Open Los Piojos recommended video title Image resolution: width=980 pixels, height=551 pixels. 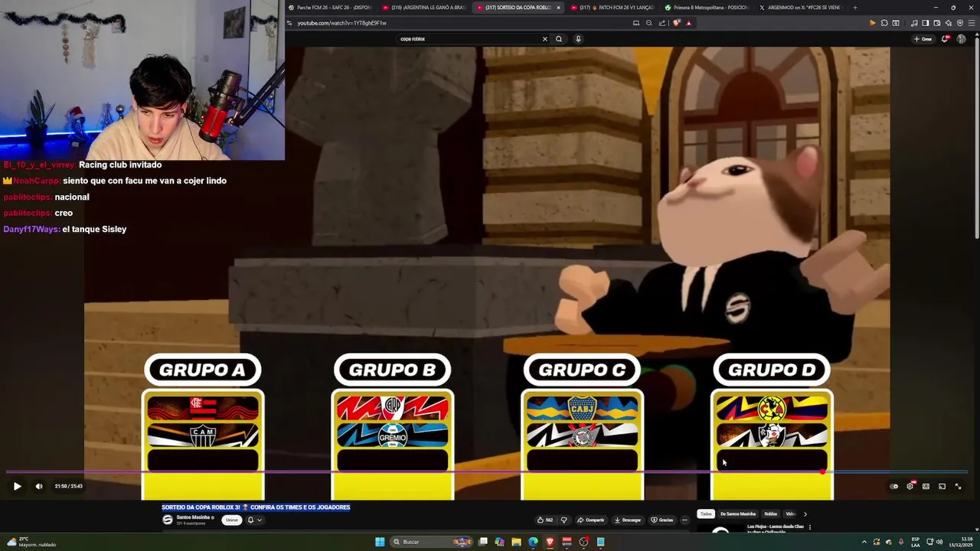(776, 527)
